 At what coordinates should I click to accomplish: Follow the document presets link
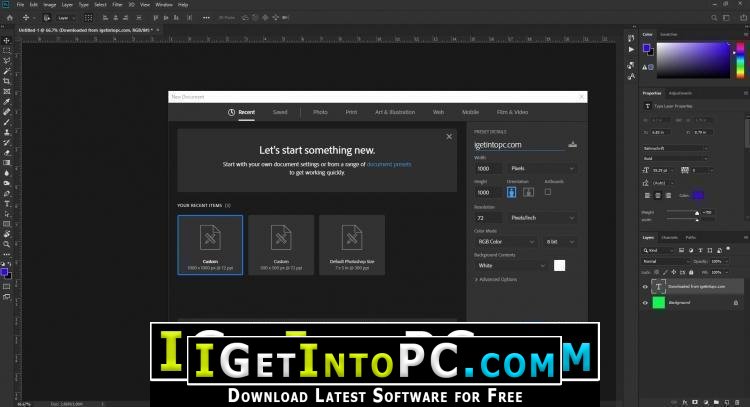(x=389, y=164)
